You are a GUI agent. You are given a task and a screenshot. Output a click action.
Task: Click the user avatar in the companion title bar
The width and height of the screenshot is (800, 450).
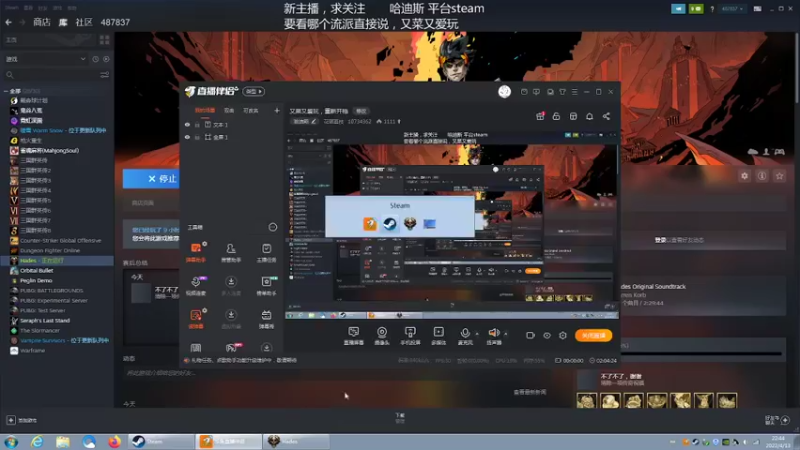[505, 91]
